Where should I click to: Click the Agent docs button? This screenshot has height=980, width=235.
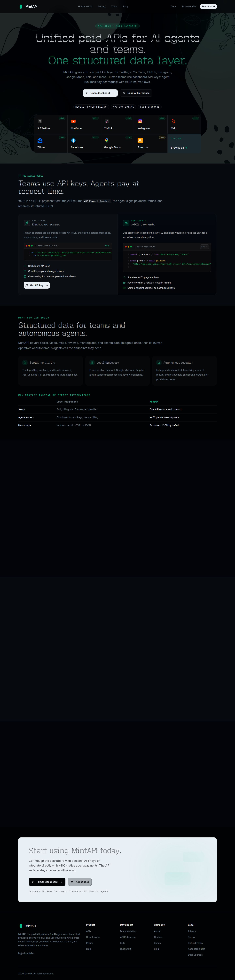(80, 882)
